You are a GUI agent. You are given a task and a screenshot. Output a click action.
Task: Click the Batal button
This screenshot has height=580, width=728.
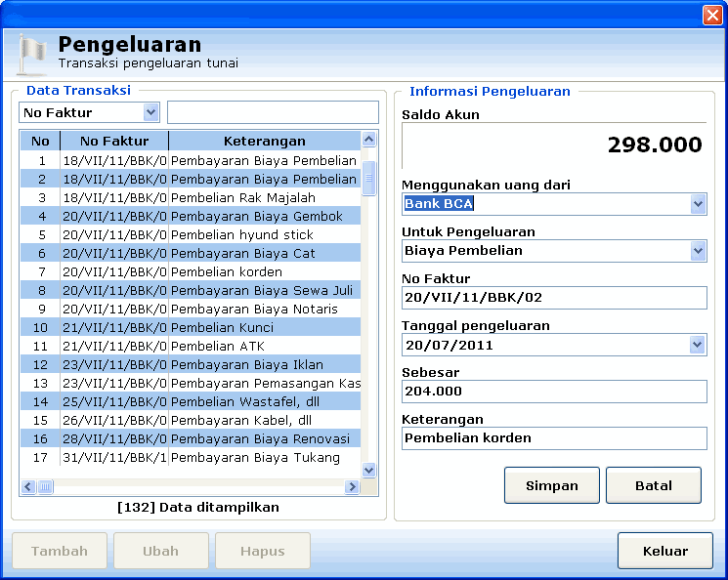(x=654, y=485)
